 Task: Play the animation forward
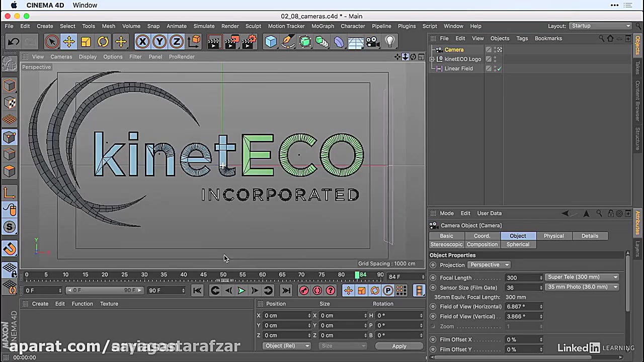(x=242, y=290)
